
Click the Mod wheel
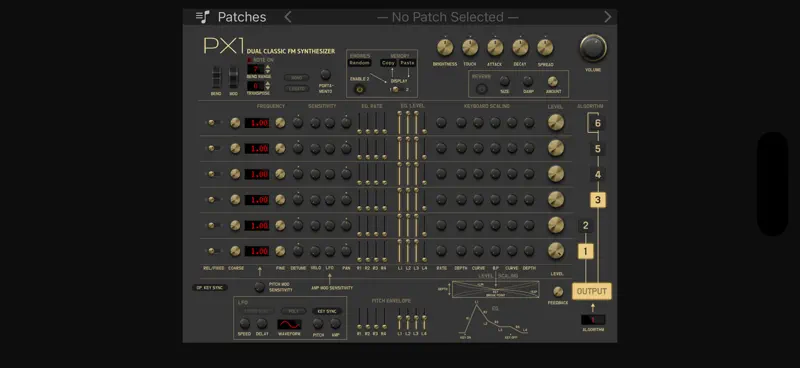[x=233, y=77]
